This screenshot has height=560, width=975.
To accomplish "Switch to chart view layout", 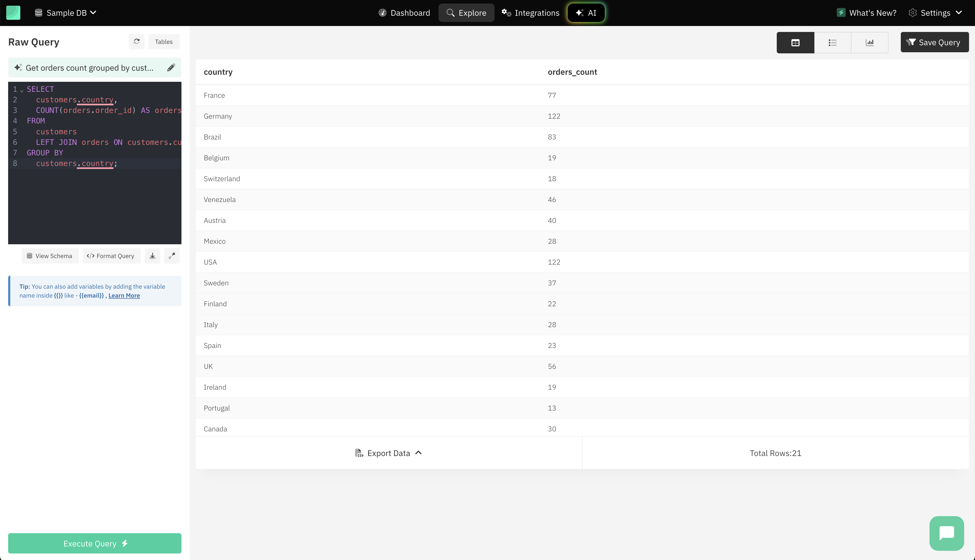I will pyautogui.click(x=870, y=42).
